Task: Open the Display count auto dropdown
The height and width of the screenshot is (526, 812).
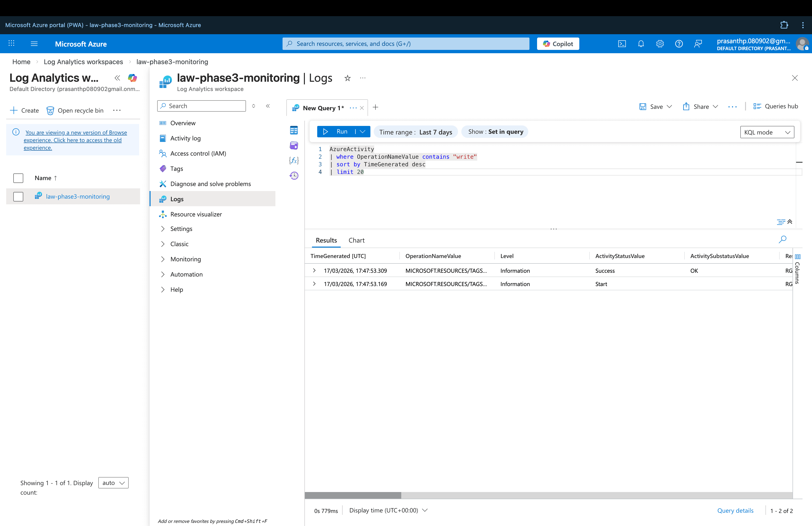Action: (x=113, y=483)
